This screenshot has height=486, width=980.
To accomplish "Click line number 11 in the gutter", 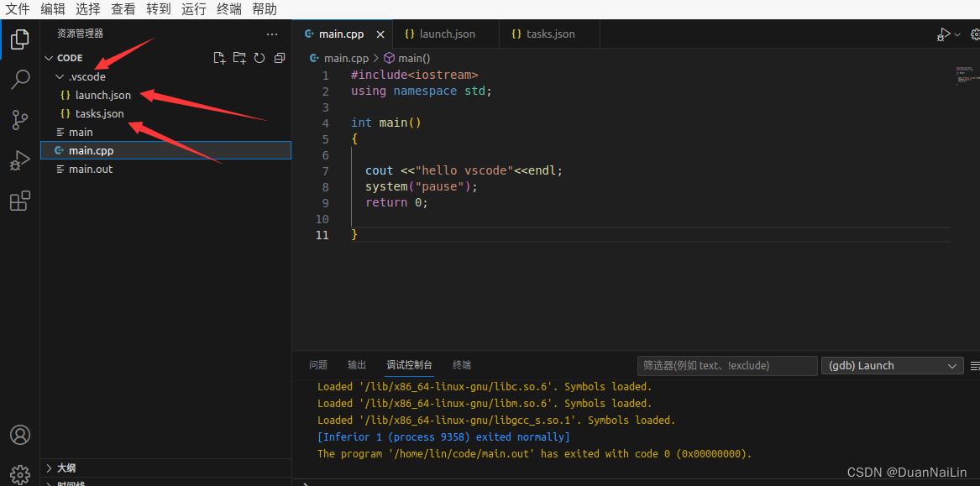I will coord(322,235).
